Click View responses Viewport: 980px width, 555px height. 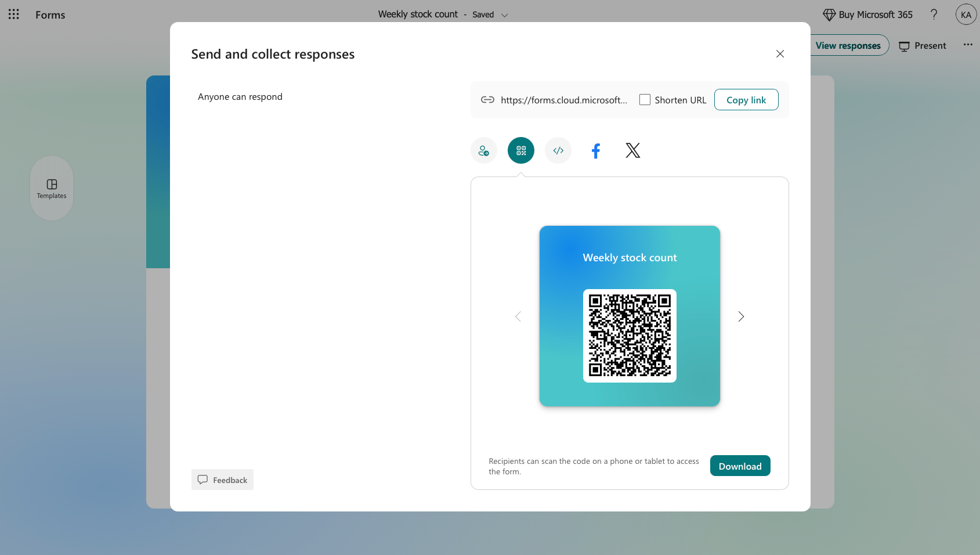(848, 45)
